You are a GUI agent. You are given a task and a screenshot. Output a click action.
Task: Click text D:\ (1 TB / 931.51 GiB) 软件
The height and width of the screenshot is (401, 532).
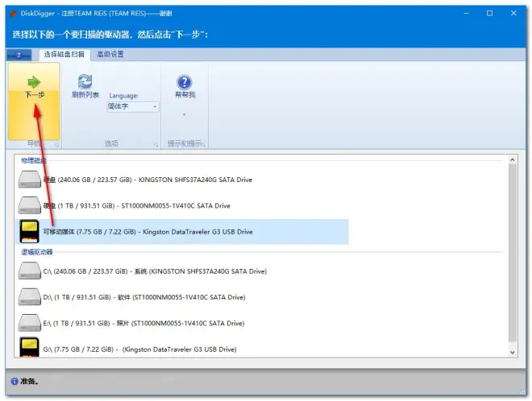(144, 297)
